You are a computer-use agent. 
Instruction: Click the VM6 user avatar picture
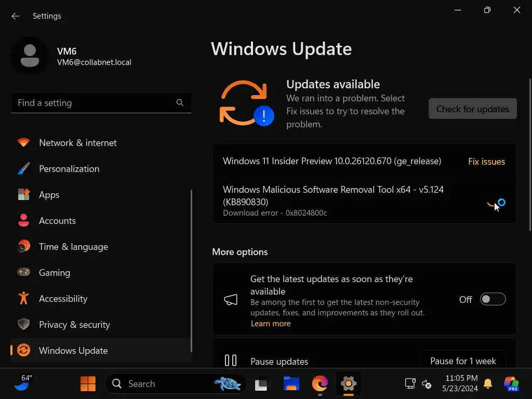(x=30, y=56)
